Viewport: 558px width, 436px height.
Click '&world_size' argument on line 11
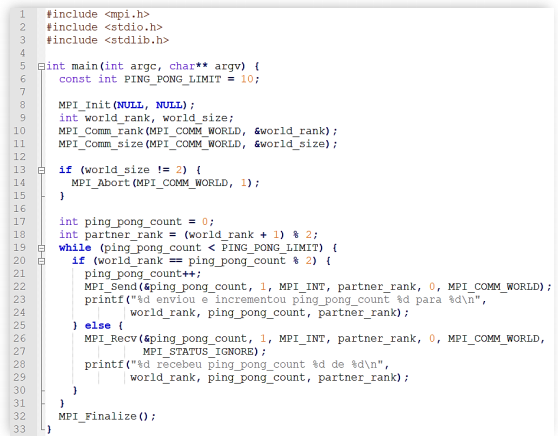pos(289,144)
